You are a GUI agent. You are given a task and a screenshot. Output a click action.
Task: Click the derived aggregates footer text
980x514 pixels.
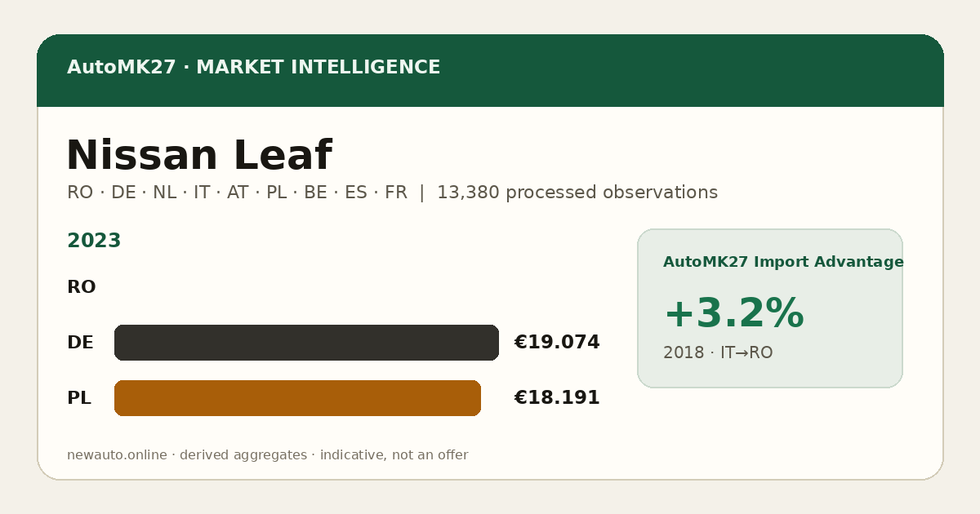(243, 455)
